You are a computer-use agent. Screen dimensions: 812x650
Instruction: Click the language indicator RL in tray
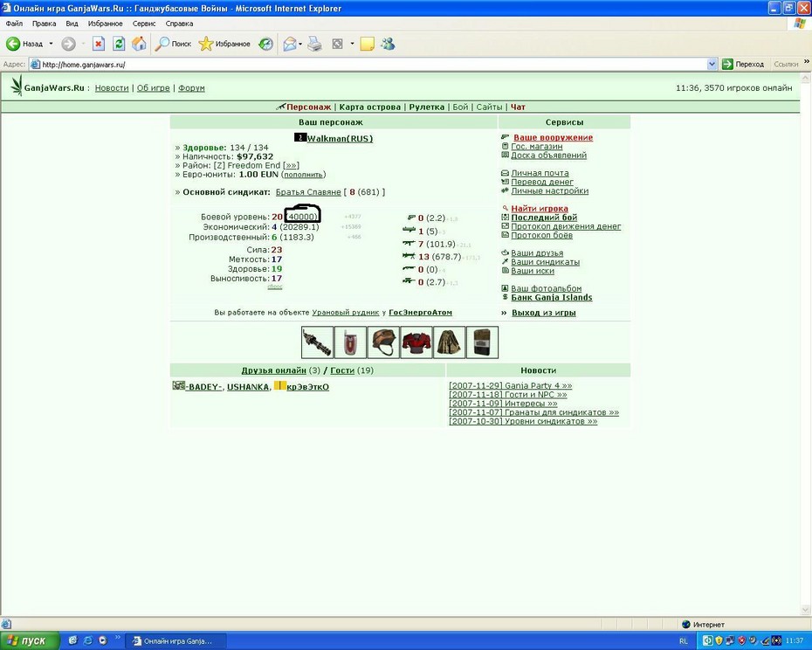coord(684,641)
